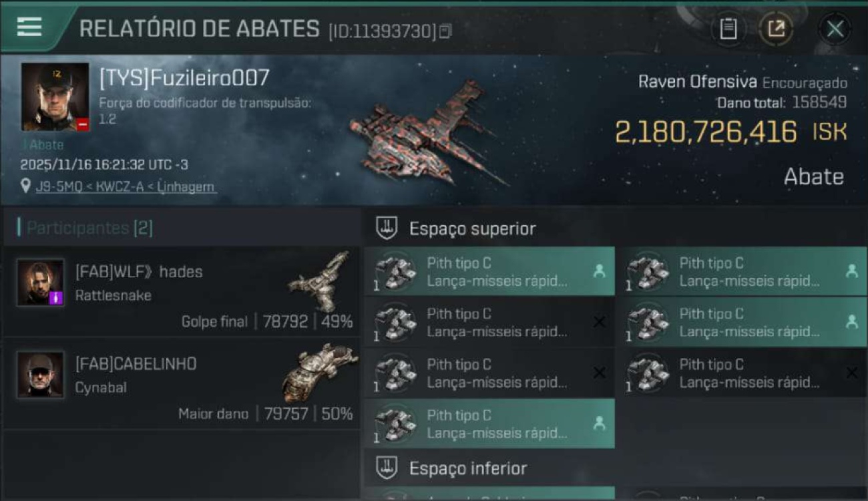Close the Relatório de Abates window

click(x=835, y=29)
